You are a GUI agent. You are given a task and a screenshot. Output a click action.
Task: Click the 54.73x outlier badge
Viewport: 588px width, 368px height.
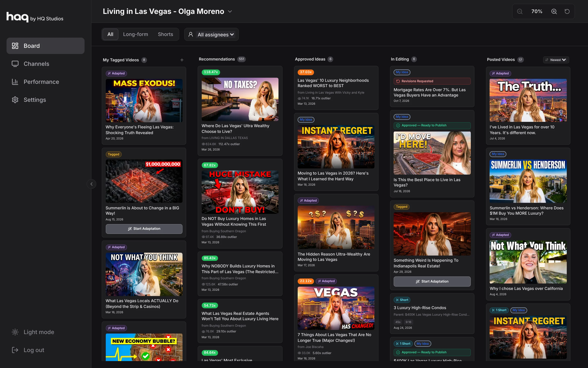(210, 305)
